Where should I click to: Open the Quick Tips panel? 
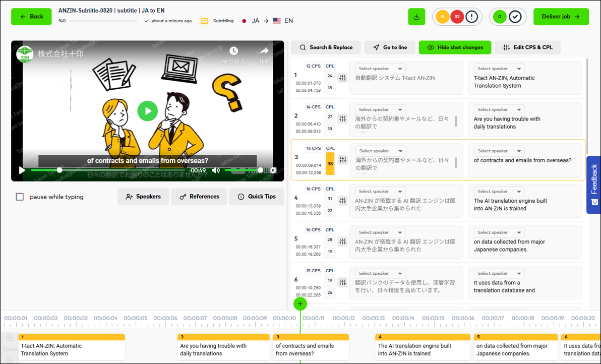pos(256,197)
